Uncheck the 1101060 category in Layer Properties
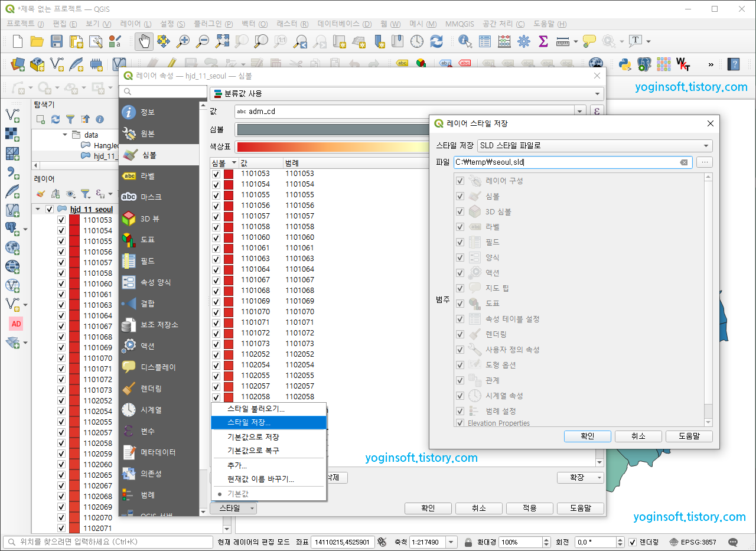Viewport: 756px width, 551px height. [x=216, y=237]
